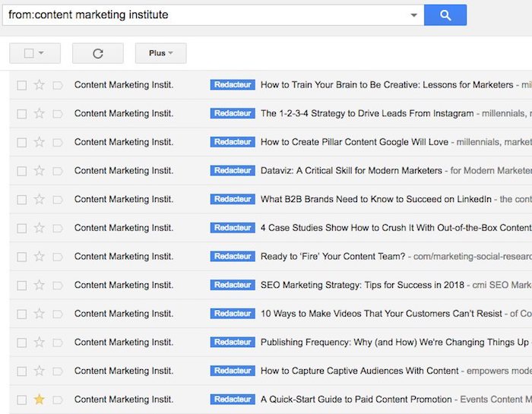The image size is (532, 414).
Task: Click the refresh arrow button
Action: pos(97,53)
